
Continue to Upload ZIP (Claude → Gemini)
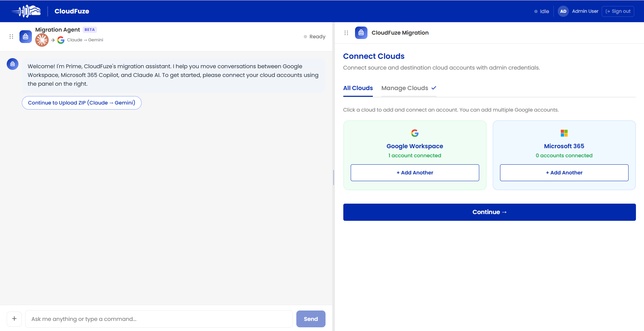click(82, 103)
